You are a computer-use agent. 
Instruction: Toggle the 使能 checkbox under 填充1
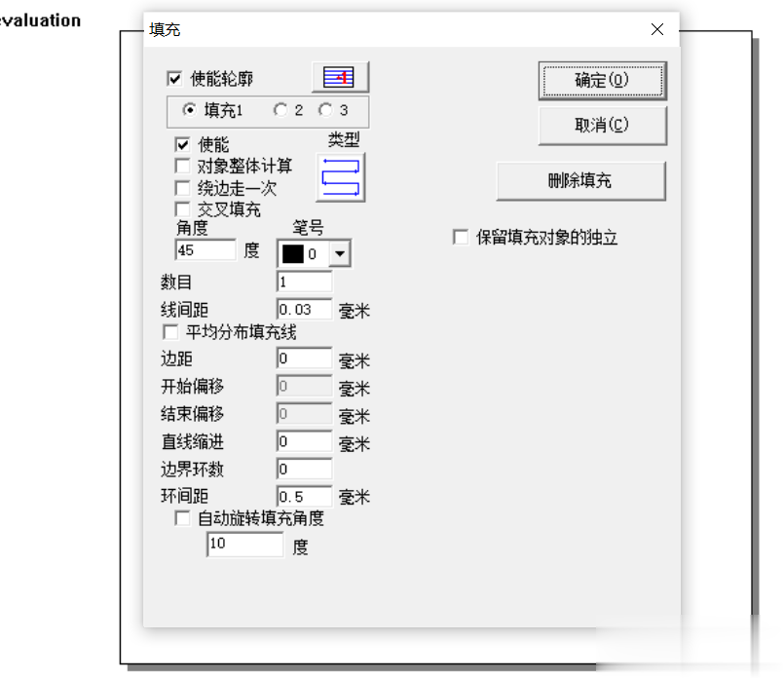182,145
